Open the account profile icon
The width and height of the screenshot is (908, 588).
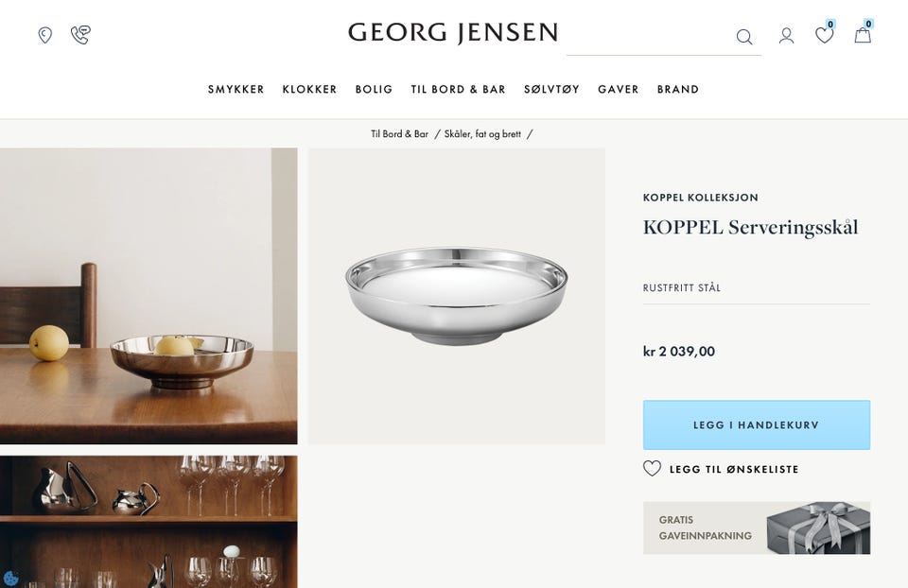coord(786,36)
